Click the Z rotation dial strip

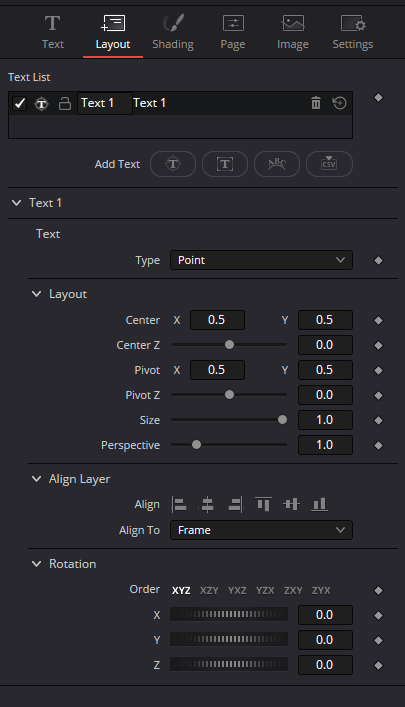(x=229, y=664)
